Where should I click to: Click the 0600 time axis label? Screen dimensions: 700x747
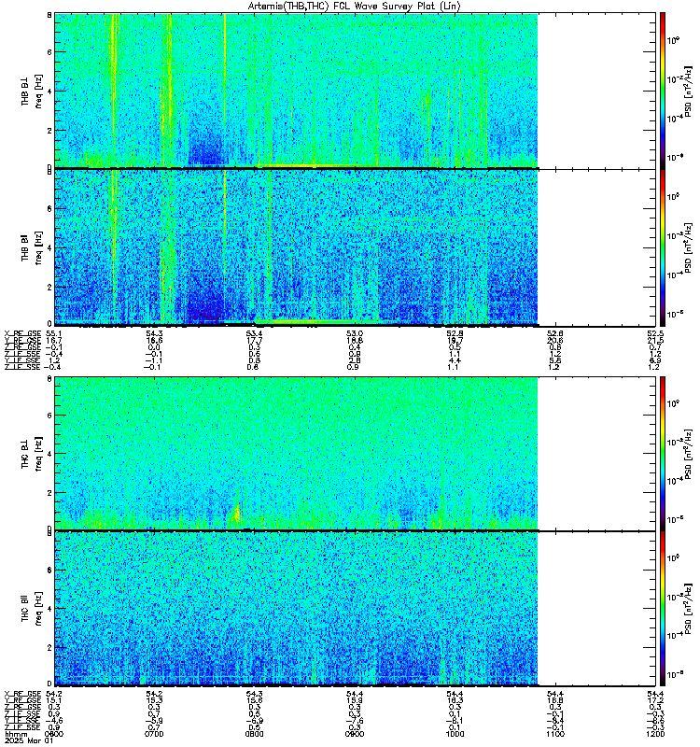click(54, 734)
